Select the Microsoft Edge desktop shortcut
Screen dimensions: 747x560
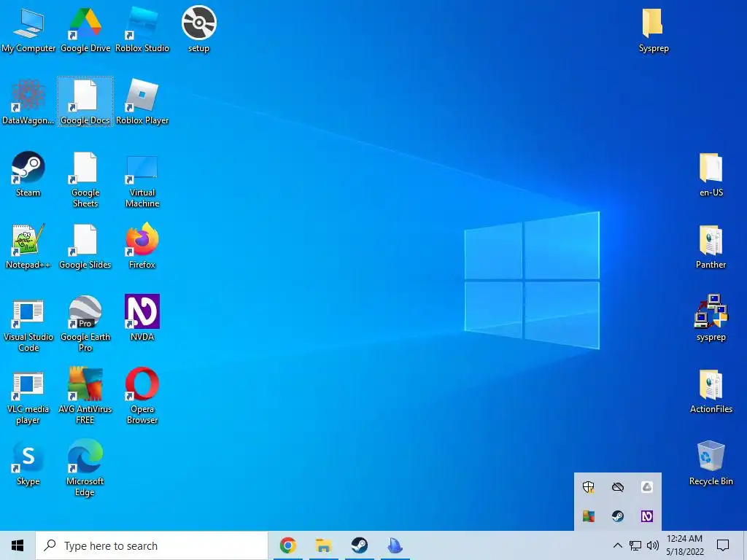point(85,469)
